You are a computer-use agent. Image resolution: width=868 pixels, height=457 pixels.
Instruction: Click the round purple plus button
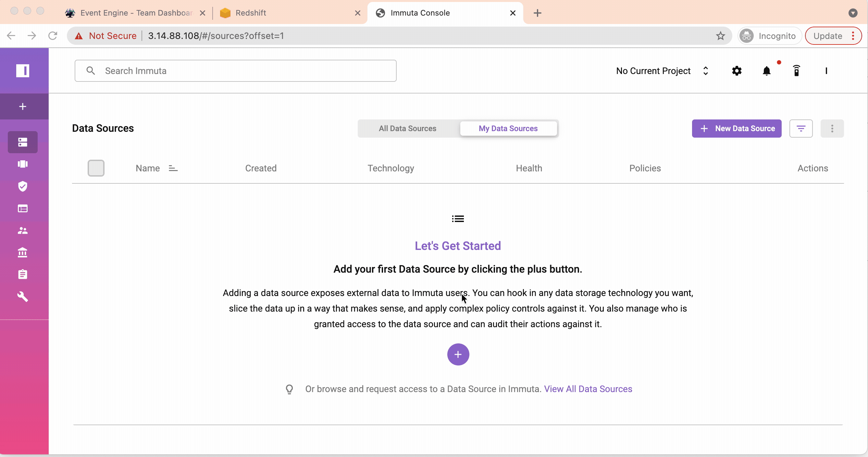458,354
